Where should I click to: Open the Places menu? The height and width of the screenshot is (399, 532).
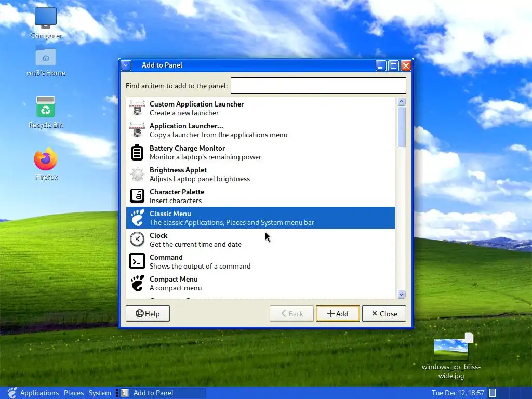[74, 393]
